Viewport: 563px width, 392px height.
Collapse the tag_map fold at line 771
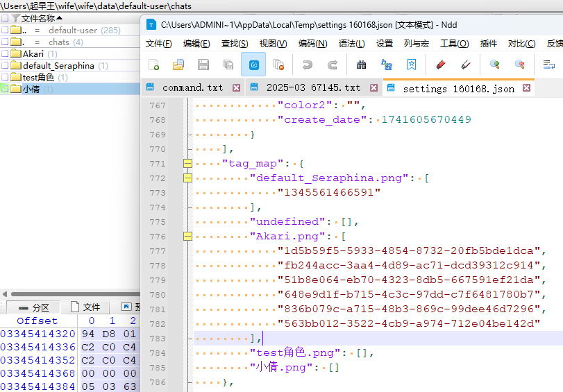(x=187, y=163)
